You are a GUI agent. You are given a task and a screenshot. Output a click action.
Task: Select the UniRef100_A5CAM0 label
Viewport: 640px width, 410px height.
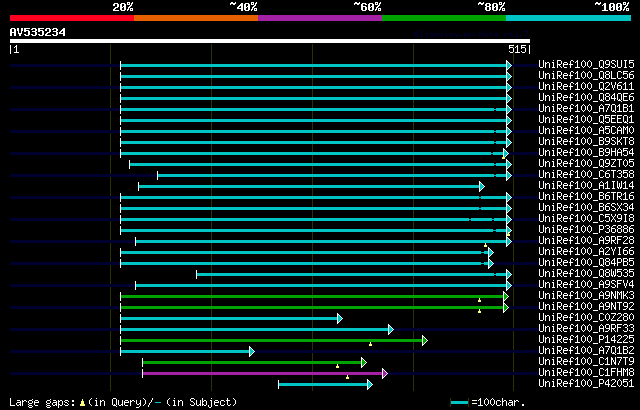(586, 131)
